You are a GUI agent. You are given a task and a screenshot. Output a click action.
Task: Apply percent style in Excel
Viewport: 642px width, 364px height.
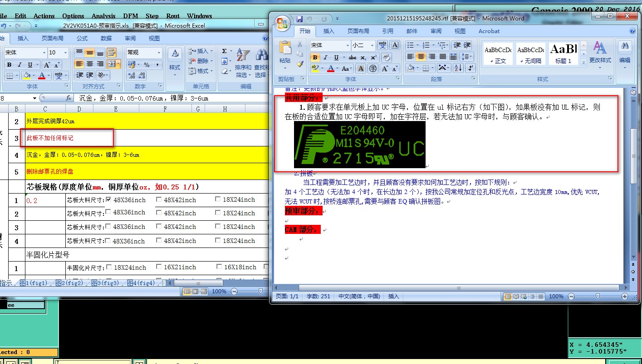pos(146,65)
